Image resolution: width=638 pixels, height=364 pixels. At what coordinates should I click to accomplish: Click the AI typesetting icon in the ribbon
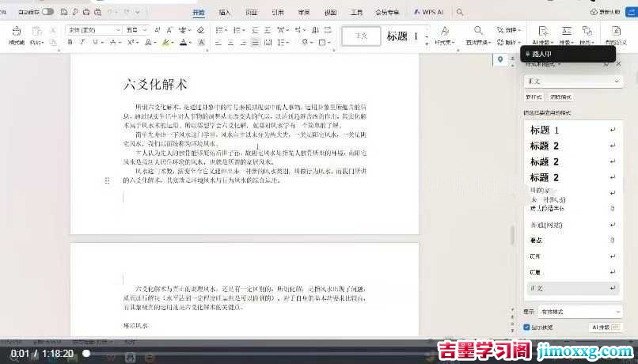(x=543, y=31)
